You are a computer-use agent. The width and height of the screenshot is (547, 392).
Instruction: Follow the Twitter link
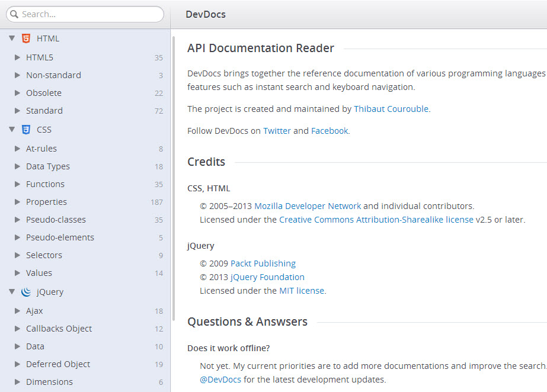click(x=277, y=131)
